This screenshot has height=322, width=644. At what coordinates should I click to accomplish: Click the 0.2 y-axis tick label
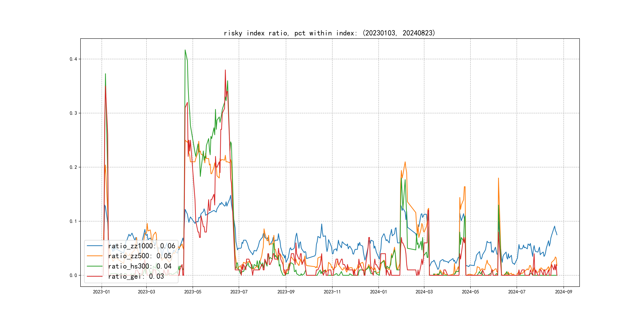coord(73,167)
